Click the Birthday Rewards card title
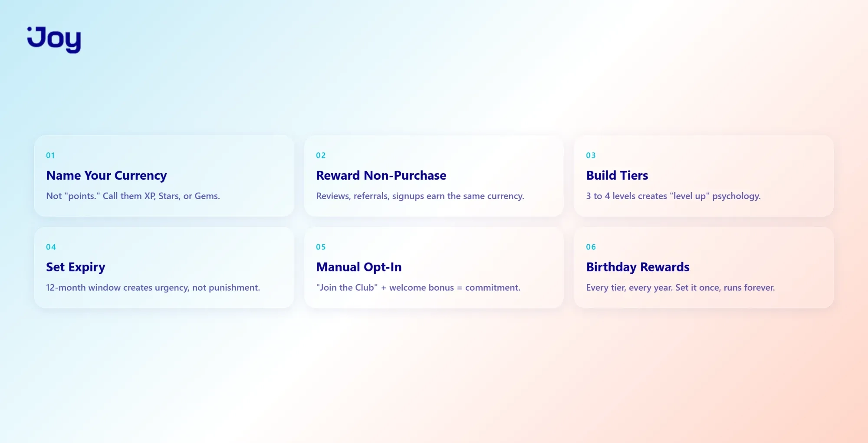Image resolution: width=868 pixels, height=443 pixels. (638, 267)
